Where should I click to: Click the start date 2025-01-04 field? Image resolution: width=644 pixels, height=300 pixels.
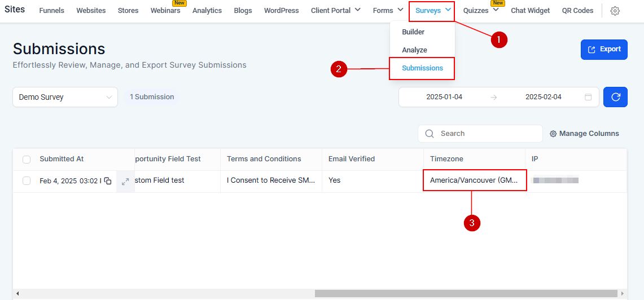(x=444, y=97)
